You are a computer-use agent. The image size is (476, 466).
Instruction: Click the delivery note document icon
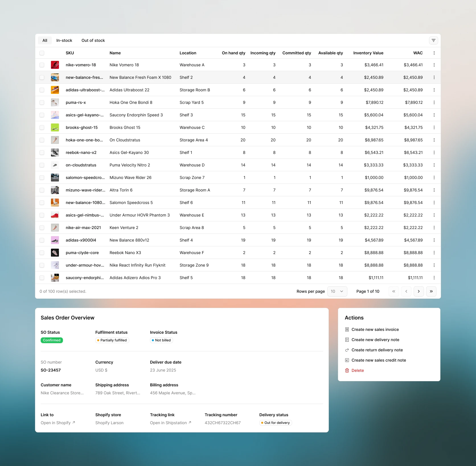(347, 340)
